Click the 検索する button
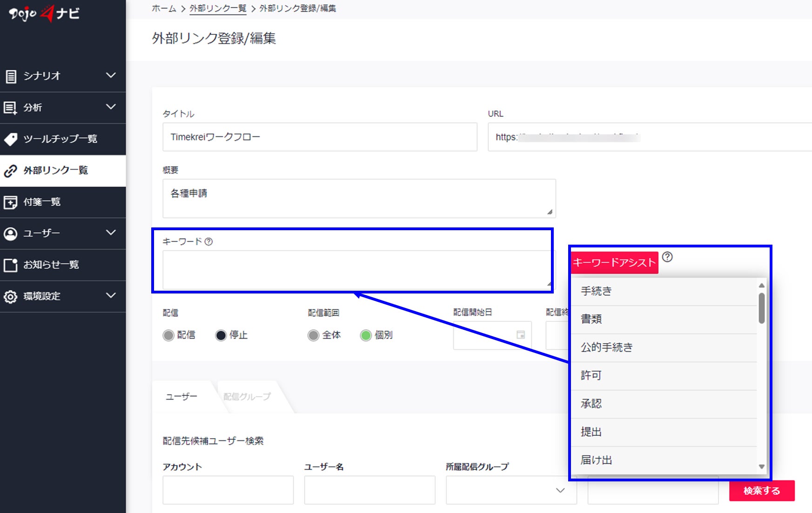Viewport: 812px width, 513px height. point(762,491)
